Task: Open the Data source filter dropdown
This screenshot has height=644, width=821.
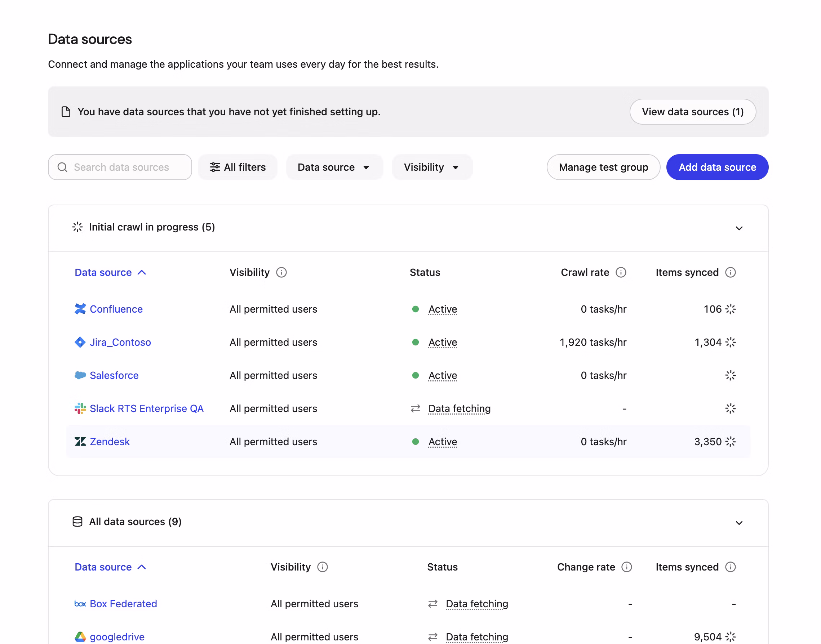Action: (x=334, y=167)
